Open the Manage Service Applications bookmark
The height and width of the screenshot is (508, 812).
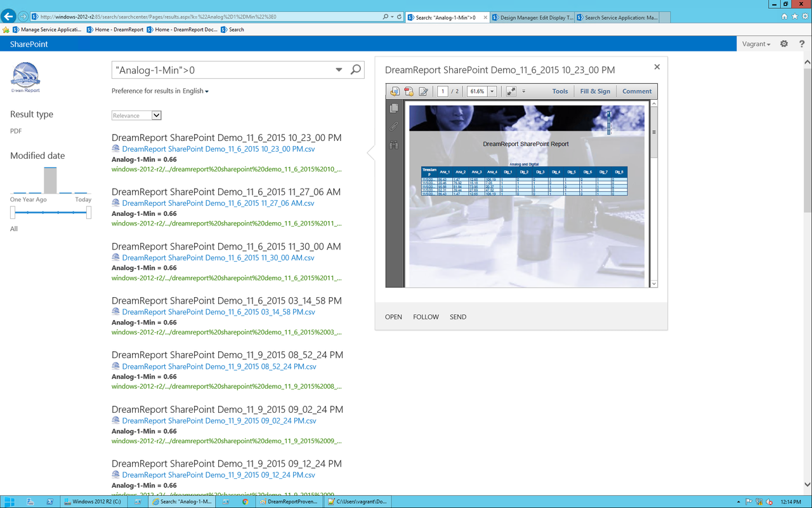coord(46,29)
